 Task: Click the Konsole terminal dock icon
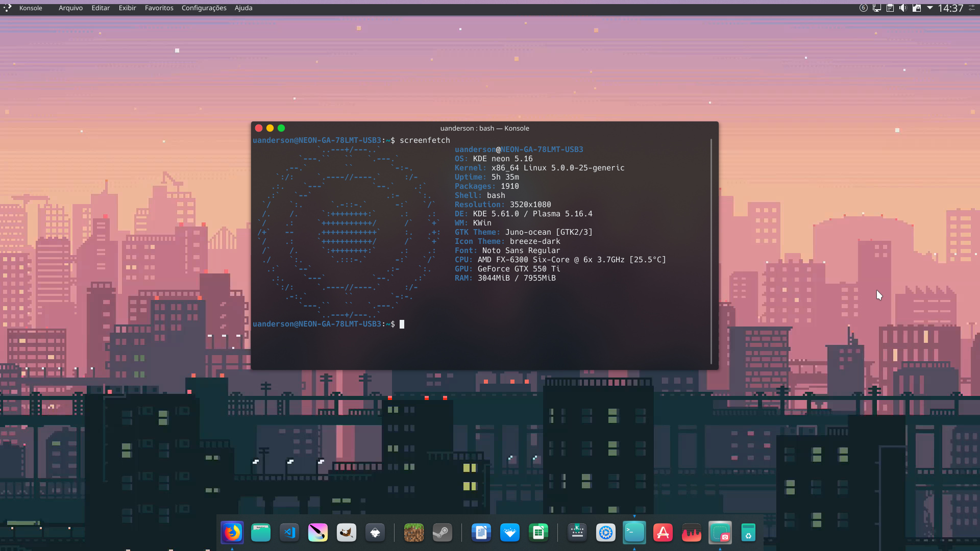pyautogui.click(x=634, y=533)
